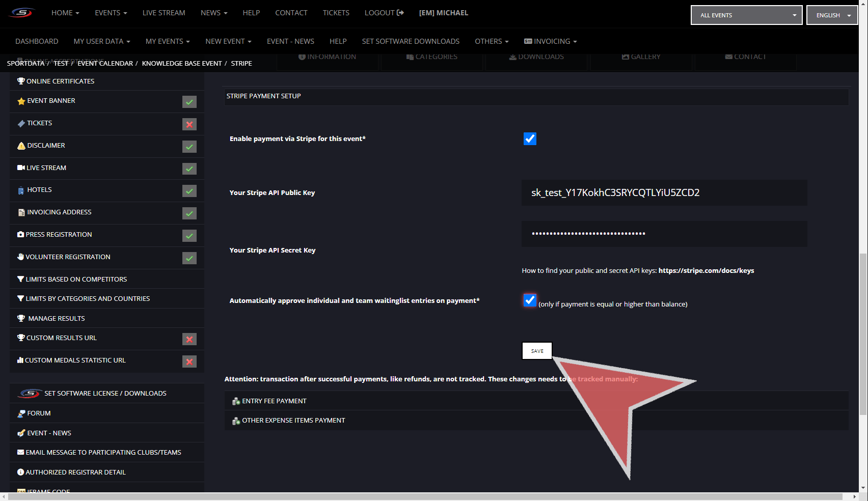Click the Entry Fee Payment icon
This screenshot has height=501, width=868.
(236, 401)
